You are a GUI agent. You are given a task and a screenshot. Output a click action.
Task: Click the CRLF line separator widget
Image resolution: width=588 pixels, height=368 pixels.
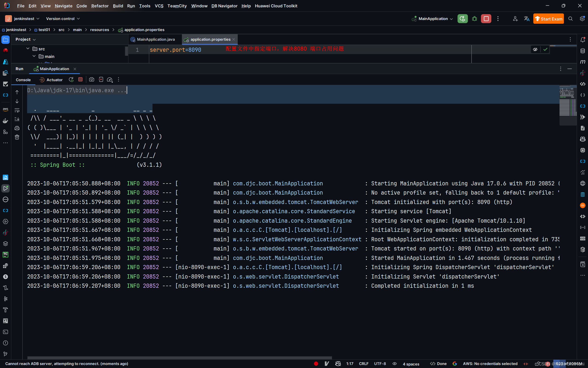[364, 364]
